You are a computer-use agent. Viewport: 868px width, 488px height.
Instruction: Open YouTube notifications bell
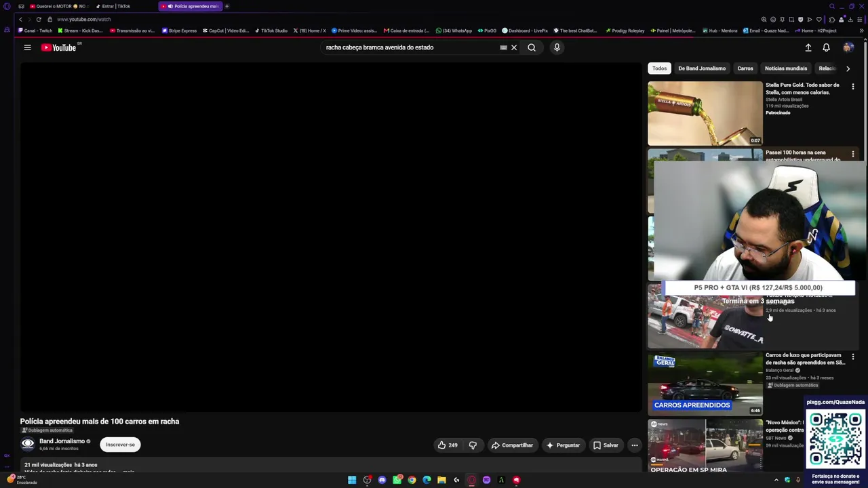click(826, 47)
